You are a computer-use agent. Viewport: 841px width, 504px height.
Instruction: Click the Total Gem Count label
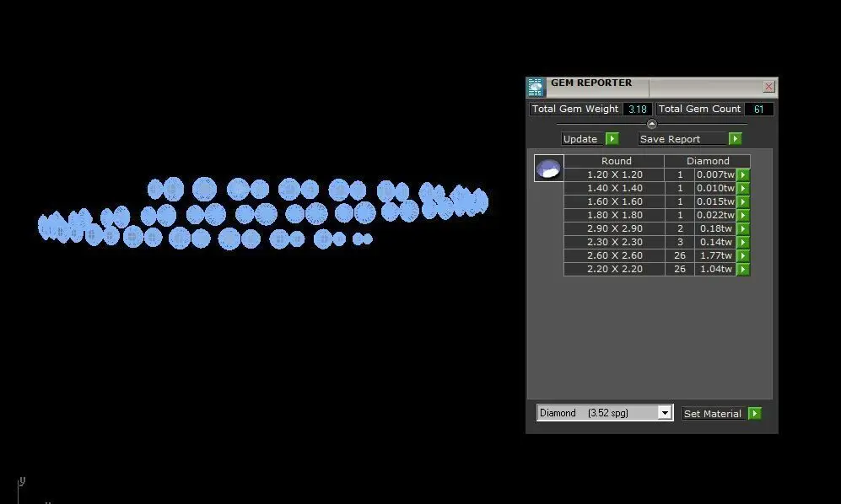click(x=699, y=109)
